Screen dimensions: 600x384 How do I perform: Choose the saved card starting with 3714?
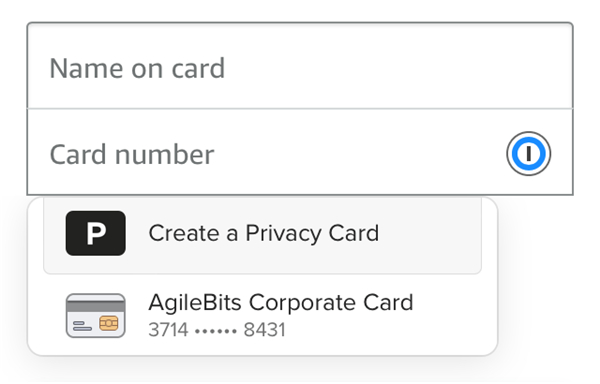point(262,315)
